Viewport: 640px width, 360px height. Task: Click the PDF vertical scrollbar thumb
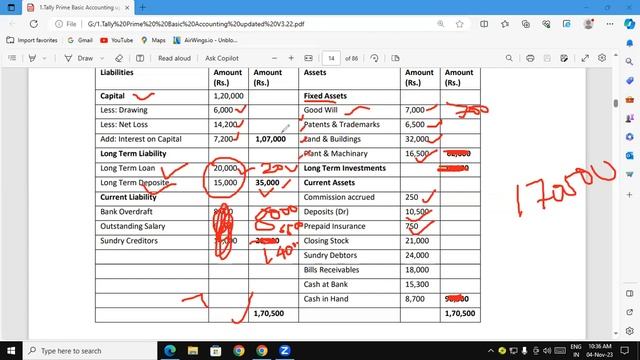[616, 103]
